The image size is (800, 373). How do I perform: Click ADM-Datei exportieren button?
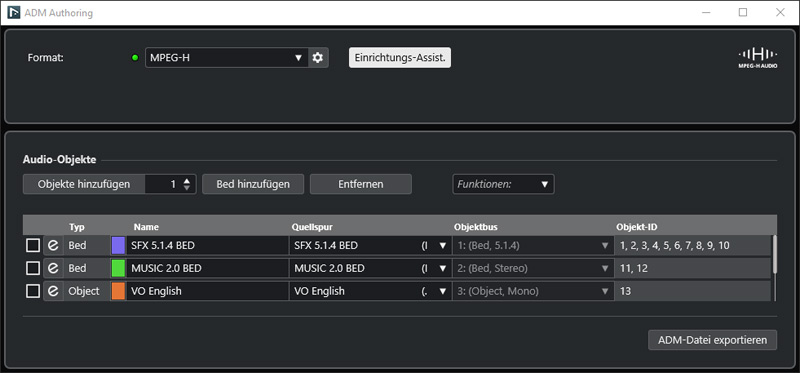(x=712, y=340)
